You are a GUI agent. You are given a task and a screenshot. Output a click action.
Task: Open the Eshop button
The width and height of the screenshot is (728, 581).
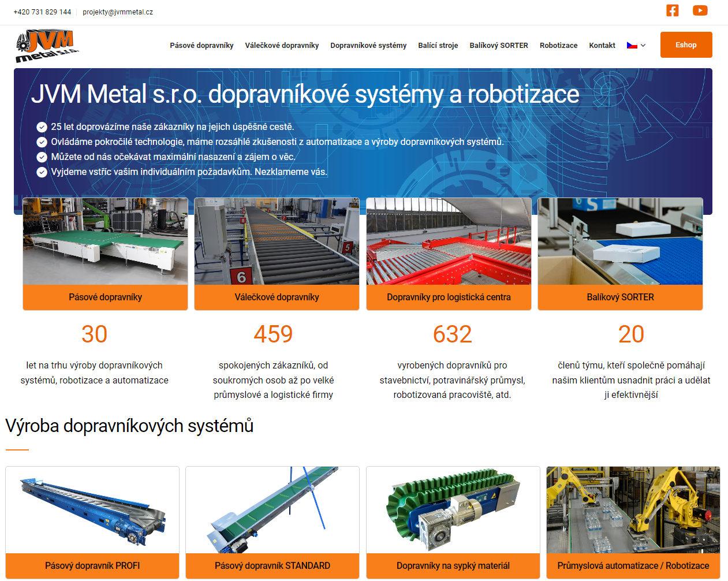[686, 45]
